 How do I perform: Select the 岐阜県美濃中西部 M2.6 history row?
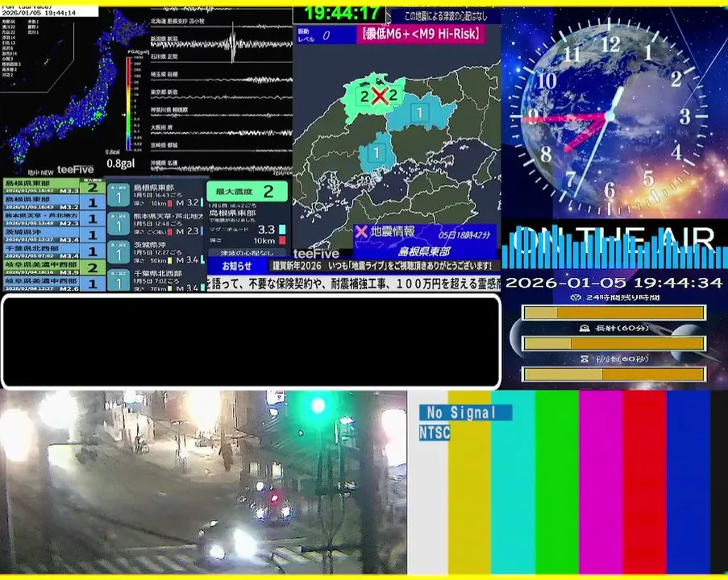[x=55, y=284]
